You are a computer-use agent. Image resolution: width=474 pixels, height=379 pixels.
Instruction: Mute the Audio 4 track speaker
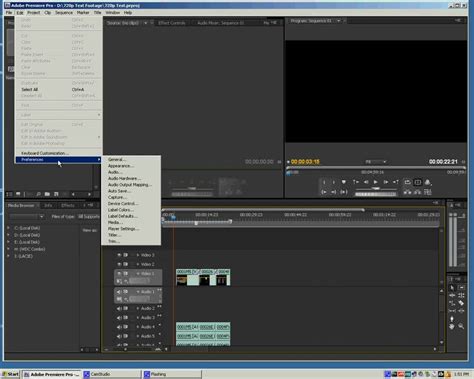(119, 327)
